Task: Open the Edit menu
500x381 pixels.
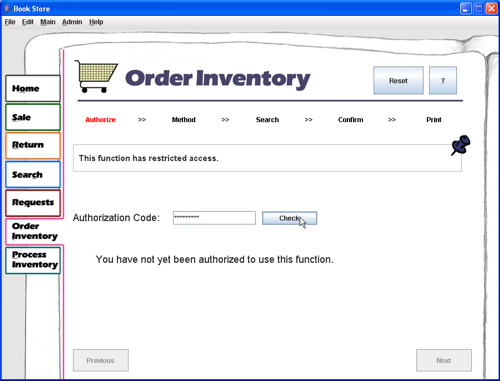Action: pos(28,22)
